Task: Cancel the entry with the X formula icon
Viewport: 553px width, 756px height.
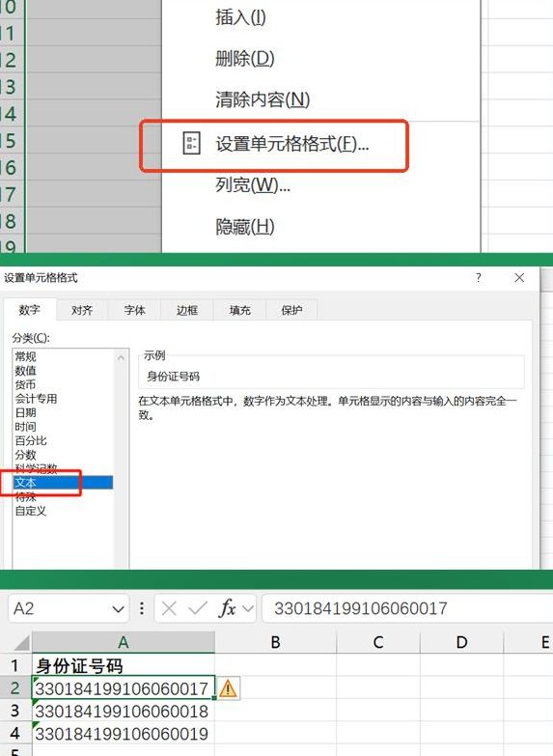Action: [x=169, y=608]
